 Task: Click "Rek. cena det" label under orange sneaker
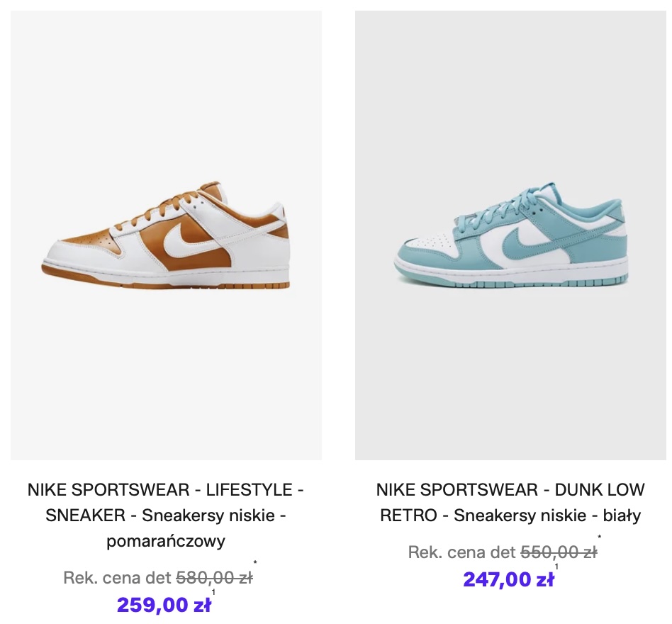(117, 578)
